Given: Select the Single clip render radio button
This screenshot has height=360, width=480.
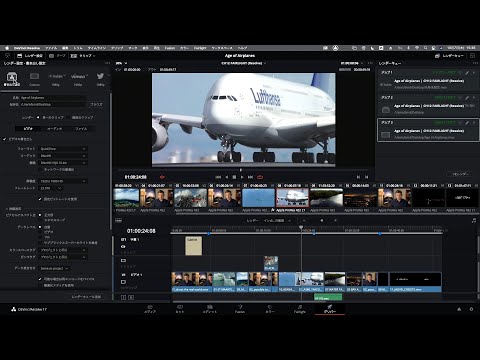Looking at the screenshot, I should 38,117.
